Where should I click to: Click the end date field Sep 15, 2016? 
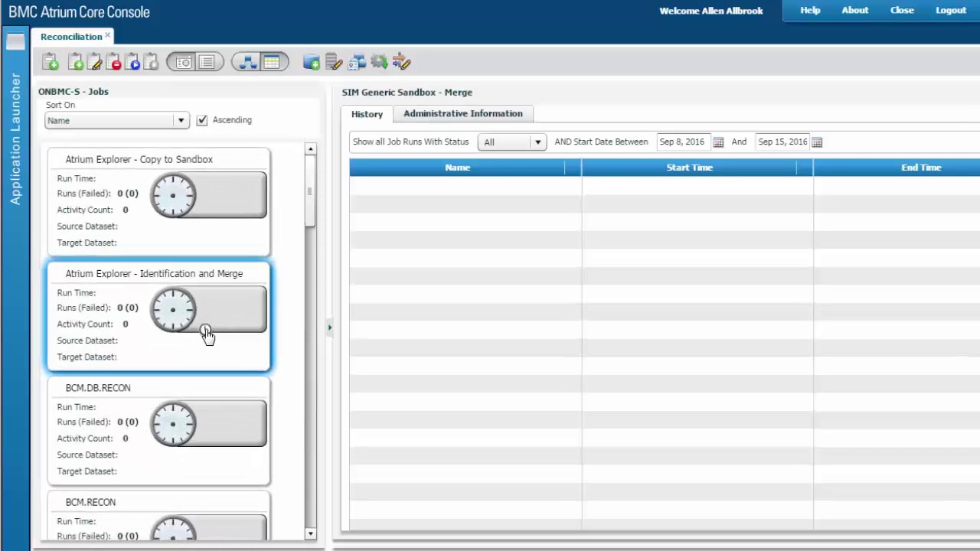782,142
